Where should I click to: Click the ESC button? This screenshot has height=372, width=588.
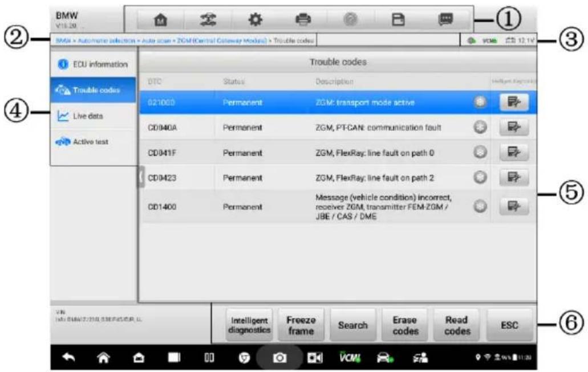pyautogui.click(x=509, y=325)
